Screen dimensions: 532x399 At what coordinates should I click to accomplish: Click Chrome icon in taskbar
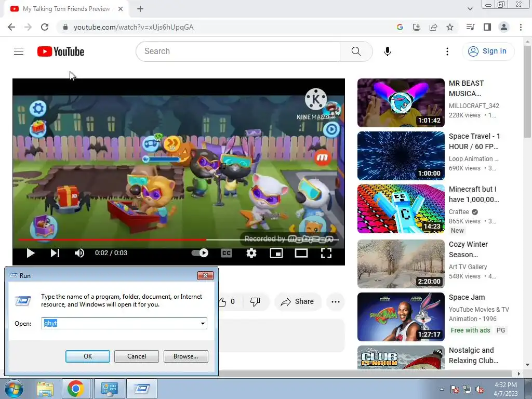(76, 389)
